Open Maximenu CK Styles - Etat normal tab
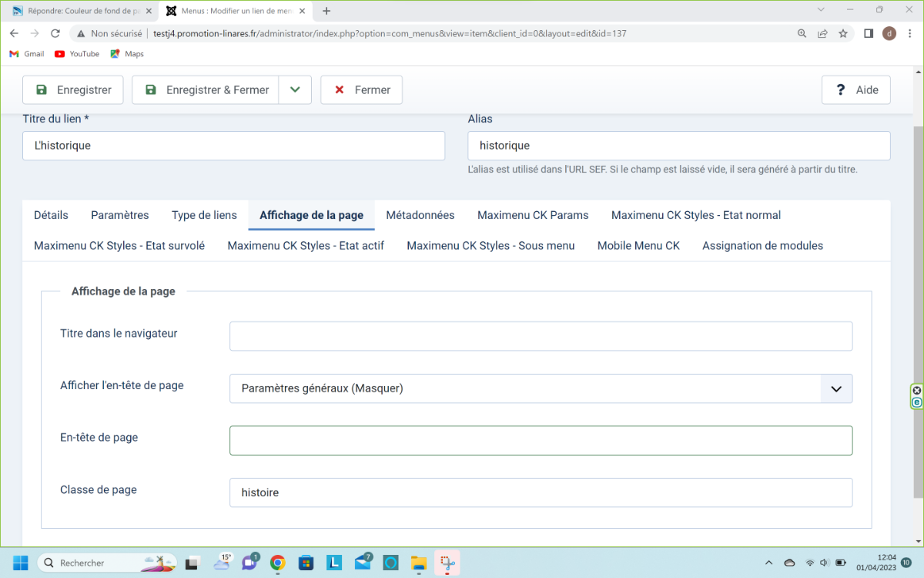The image size is (924, 578). click(696, 215)
